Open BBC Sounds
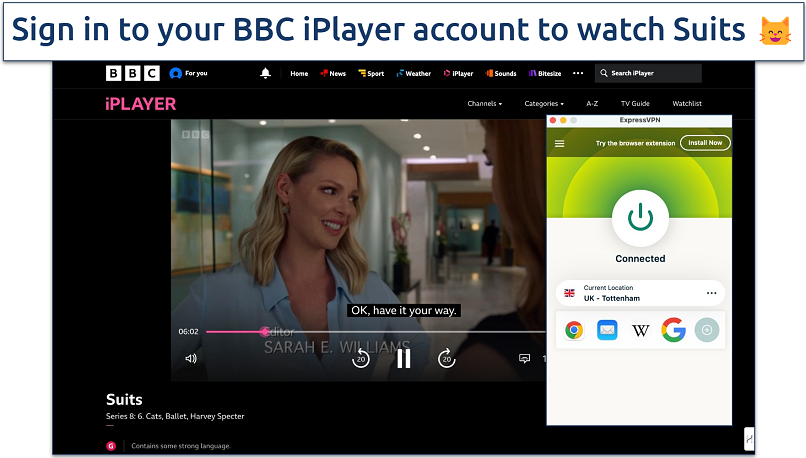The height and width of the screenshot is (458, 806). point(501,74)
